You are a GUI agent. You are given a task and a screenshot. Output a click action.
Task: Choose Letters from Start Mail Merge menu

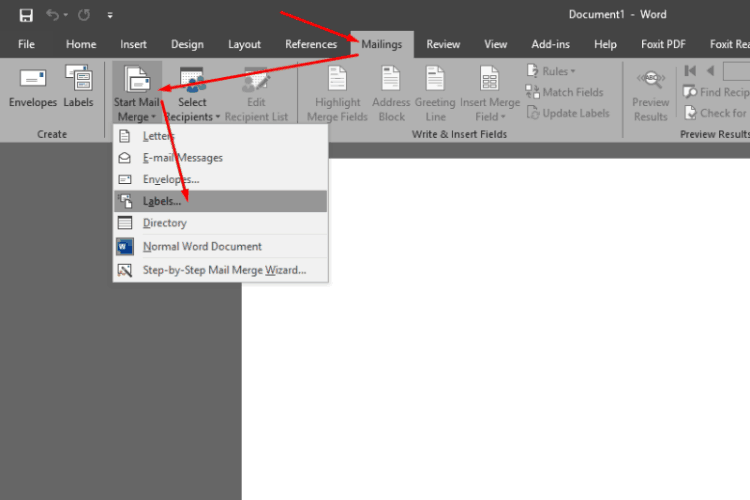(x=221, y=136)
